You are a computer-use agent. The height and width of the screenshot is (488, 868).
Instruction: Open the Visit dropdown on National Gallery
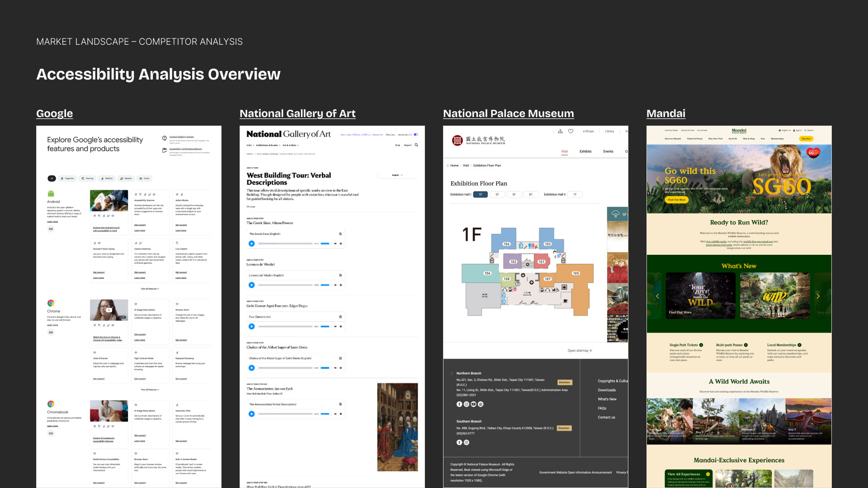250,145
